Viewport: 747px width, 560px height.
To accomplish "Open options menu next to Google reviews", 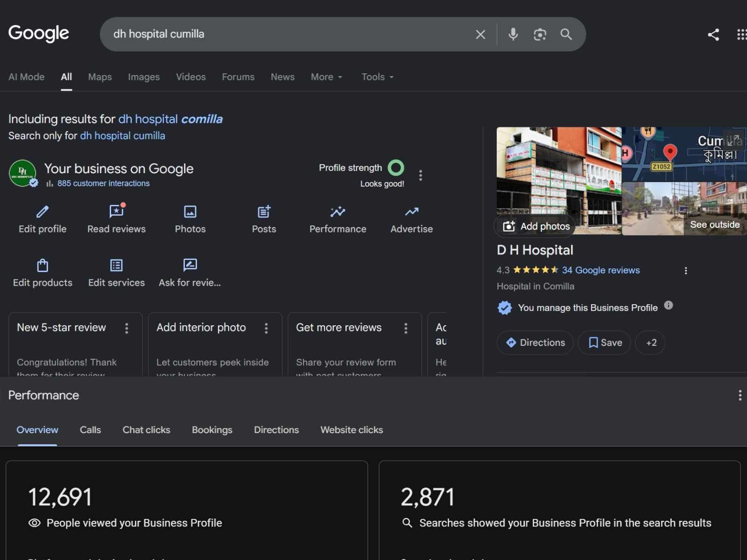I will point(686,271).
